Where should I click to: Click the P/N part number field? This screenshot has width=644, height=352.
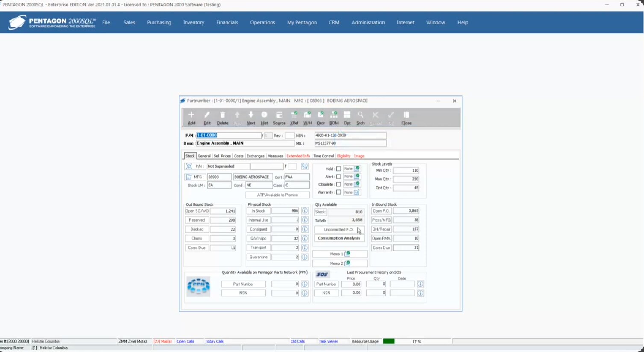pyautogui.click(x=229, y=135)
